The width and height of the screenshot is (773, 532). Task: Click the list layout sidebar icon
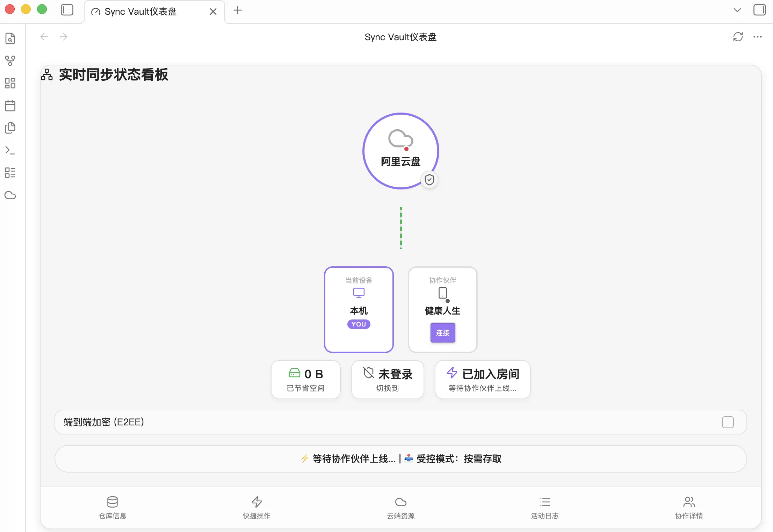[10, 173]
